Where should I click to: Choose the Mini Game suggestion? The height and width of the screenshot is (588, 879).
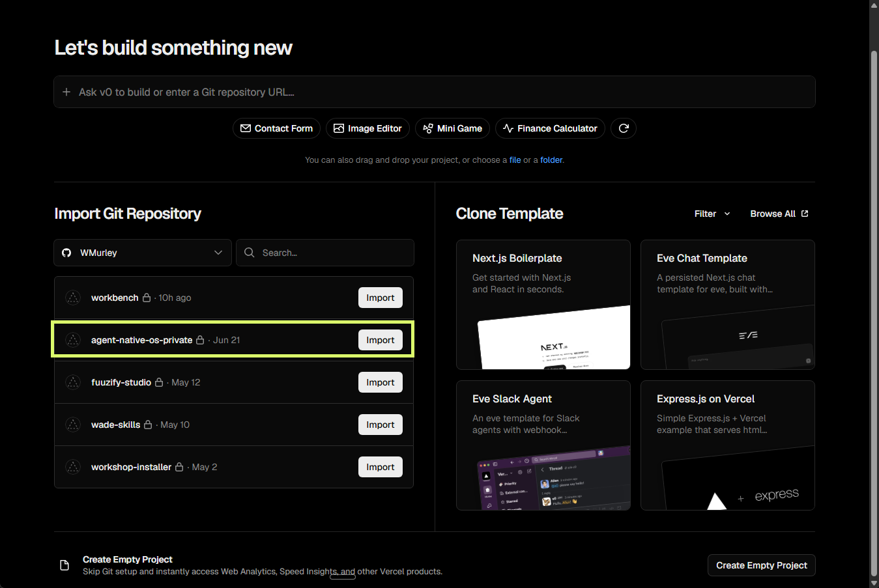452,128
